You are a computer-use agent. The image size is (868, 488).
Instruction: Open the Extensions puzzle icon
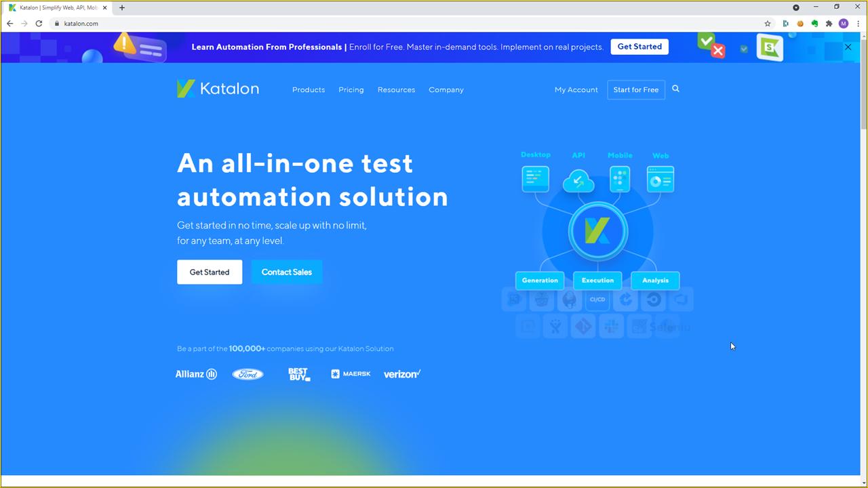tap(829, 23)
